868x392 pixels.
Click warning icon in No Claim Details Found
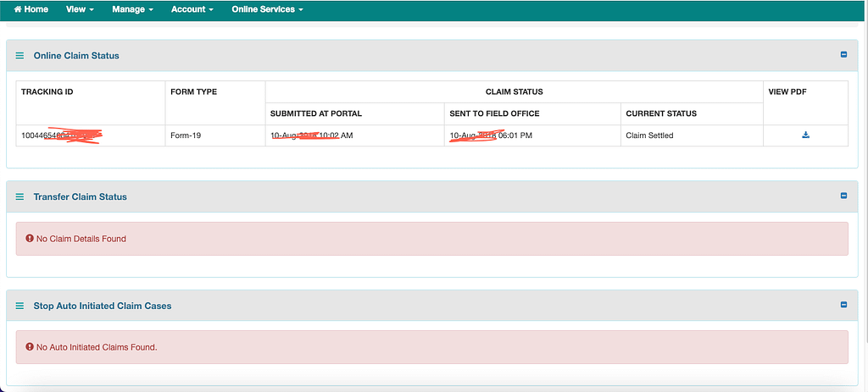click(x=30, y=239)
